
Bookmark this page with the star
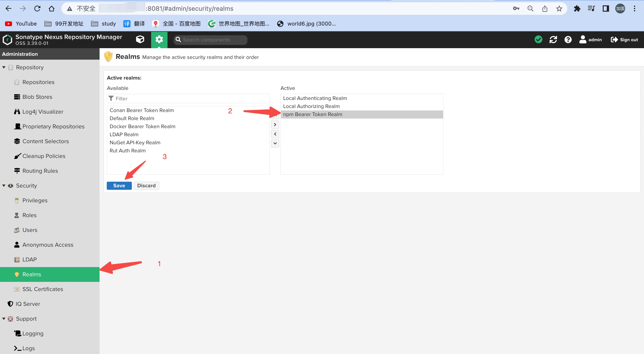tap(559, 9)
